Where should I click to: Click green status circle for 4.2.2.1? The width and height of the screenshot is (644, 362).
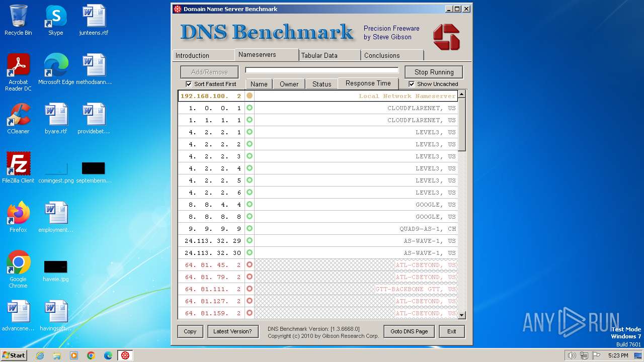click(x=250, y=132)
